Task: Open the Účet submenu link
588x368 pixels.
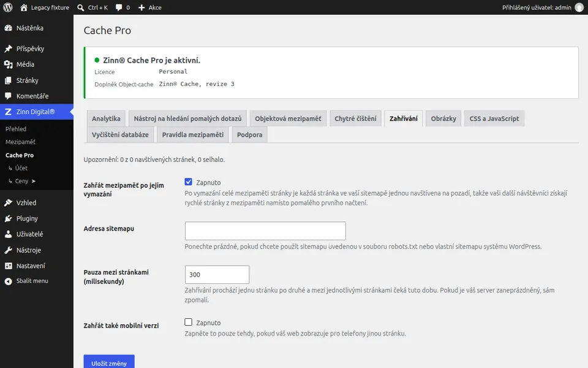Action: point(21,168)
